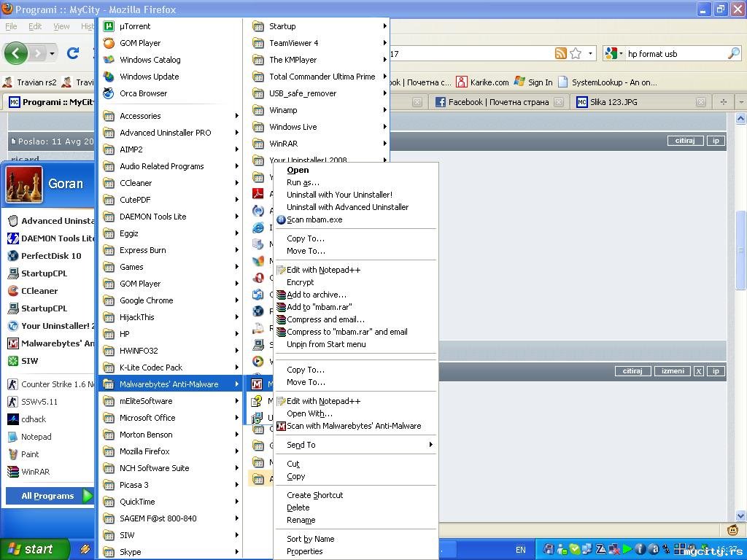747x560 pixels.
Task: Click the Windows start button
Action: (x=34, y=549)
